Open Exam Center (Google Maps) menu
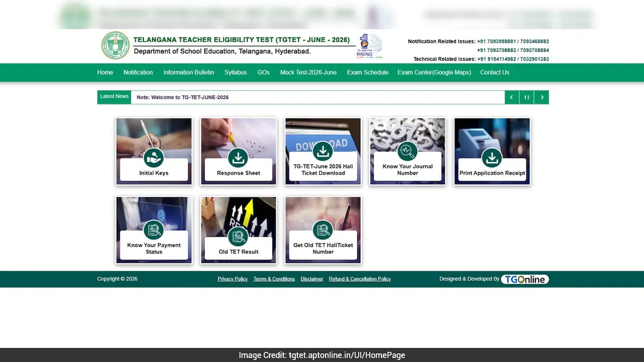This screenshot has height=362, width=644. (x=434, y=72)
